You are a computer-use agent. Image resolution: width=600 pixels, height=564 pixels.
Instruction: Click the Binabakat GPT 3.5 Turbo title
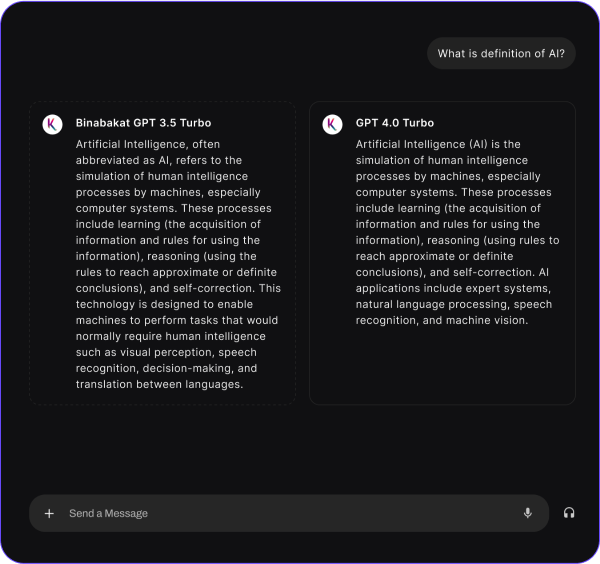(143, 123)
